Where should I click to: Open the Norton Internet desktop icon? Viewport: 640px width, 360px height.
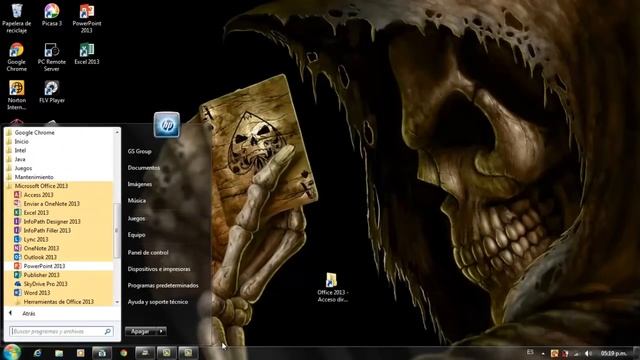17,95
